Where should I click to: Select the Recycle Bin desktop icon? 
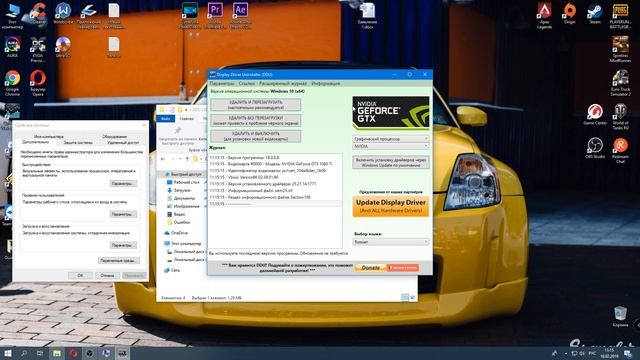pos(620,316)
